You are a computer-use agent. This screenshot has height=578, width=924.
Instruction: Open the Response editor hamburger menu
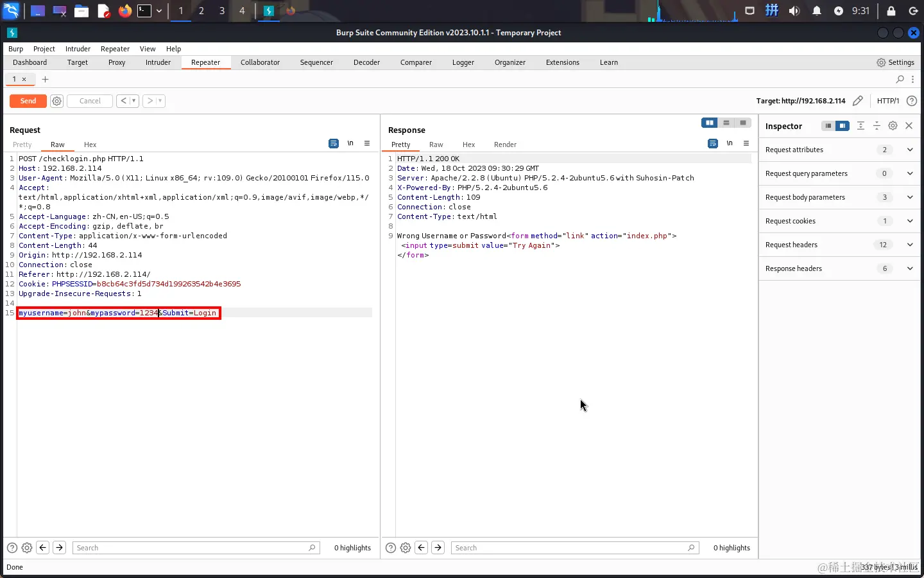coord(746,143)
